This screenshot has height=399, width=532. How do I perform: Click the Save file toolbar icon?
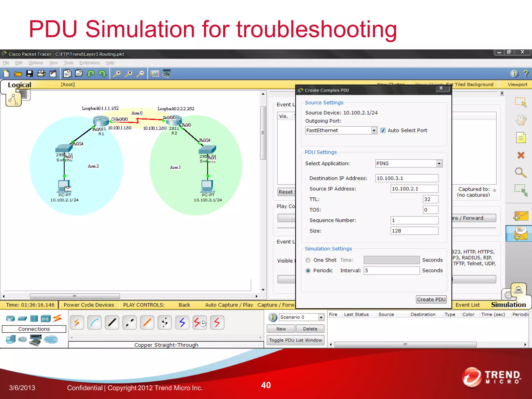click(x=29, y=74)
